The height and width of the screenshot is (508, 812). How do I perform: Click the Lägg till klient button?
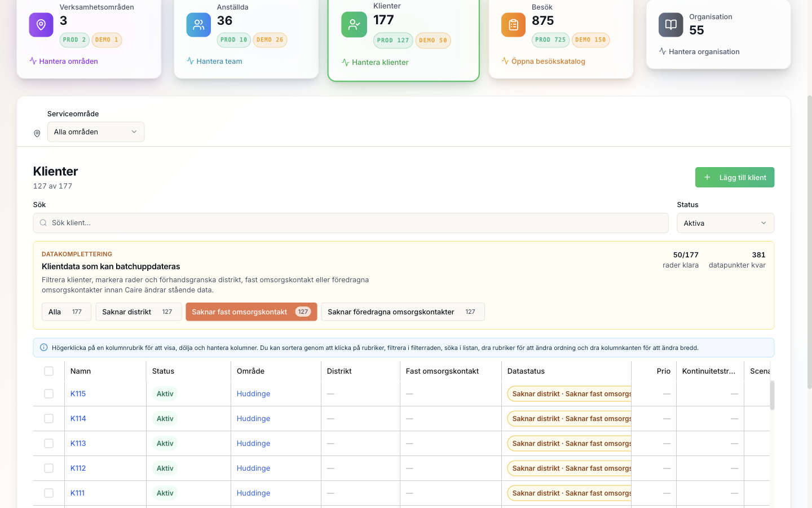click(x=735, y=177)
